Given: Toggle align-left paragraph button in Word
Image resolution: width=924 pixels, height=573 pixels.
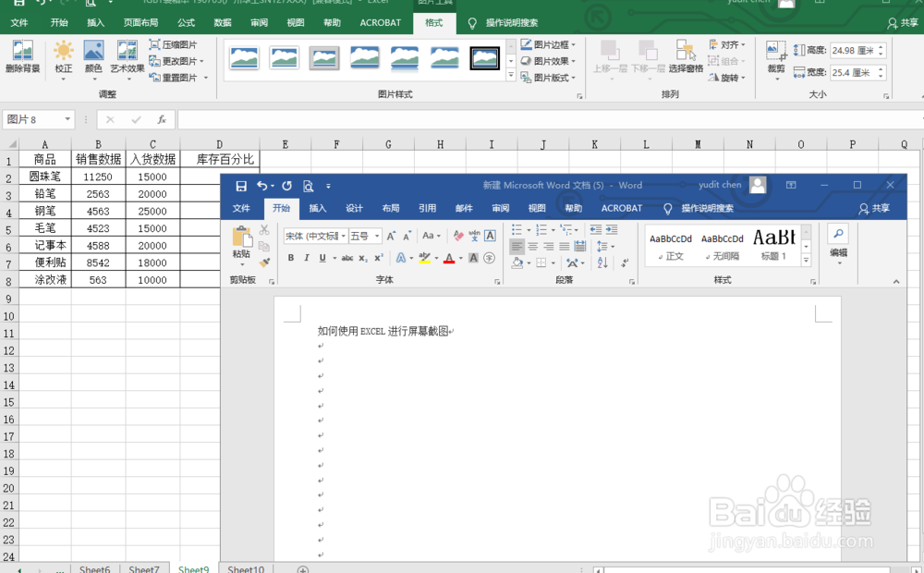Looking at the screenshot, I should click(x=517, y=247).
